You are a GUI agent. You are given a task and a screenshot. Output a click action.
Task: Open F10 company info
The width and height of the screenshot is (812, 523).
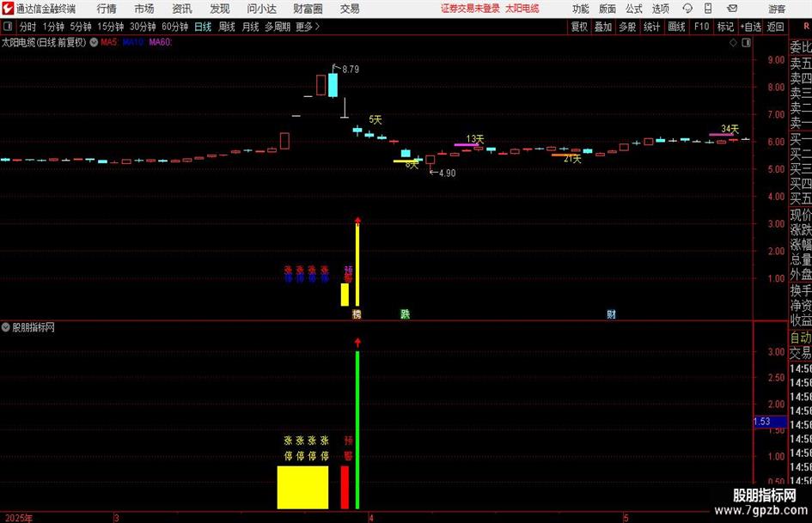click(702, 27)
